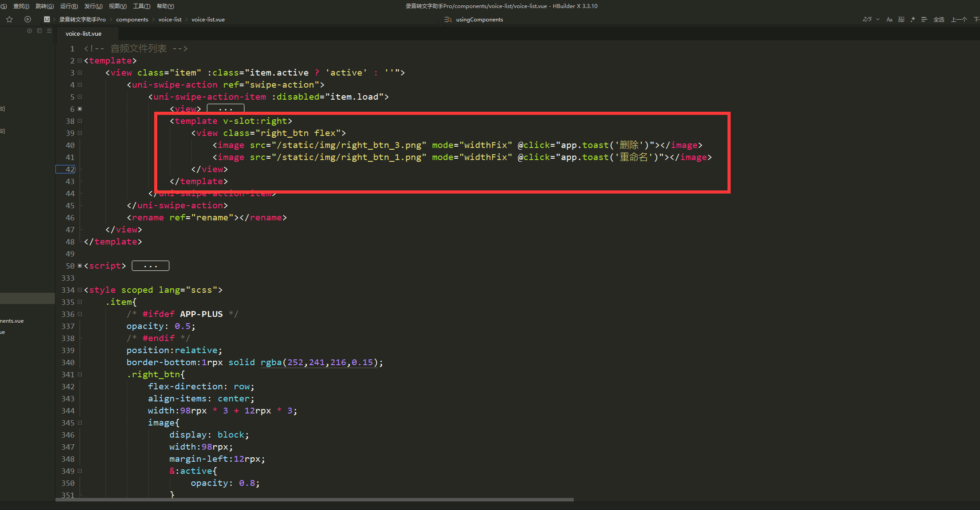Screen dimensions: 980x510
Task: Open the sidebar hamburger menu icon
Action: (x=49, y=31)
